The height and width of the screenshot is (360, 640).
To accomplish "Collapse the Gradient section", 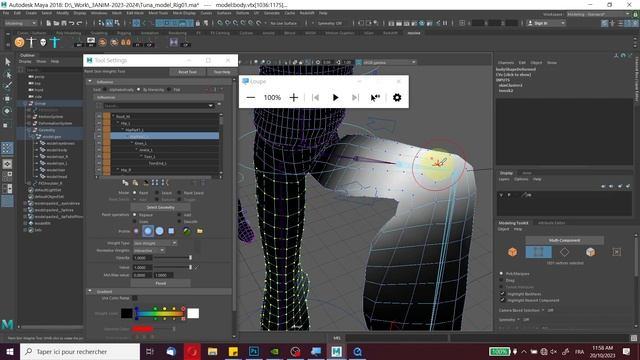I will point(90,291).
